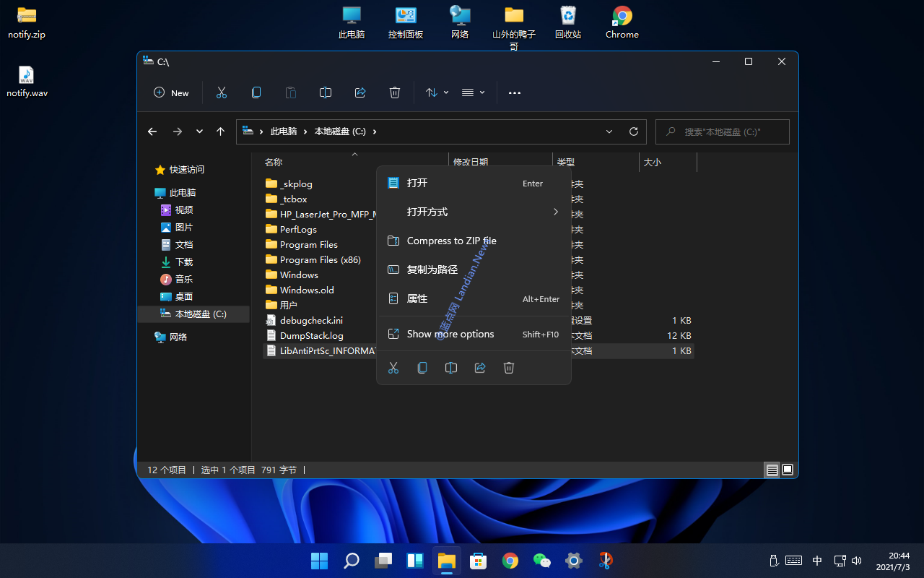The height and width of the screenshot is (578, 924).
Task: Expand the 打开方式 submenu
Action: click(x=473, y=212)
